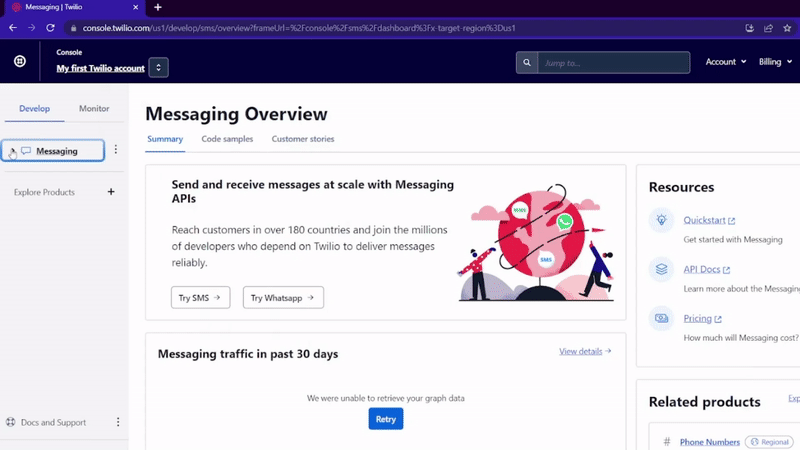800x450 pixels.
Task: Reload the page with refresh icon
Action: 51,28
